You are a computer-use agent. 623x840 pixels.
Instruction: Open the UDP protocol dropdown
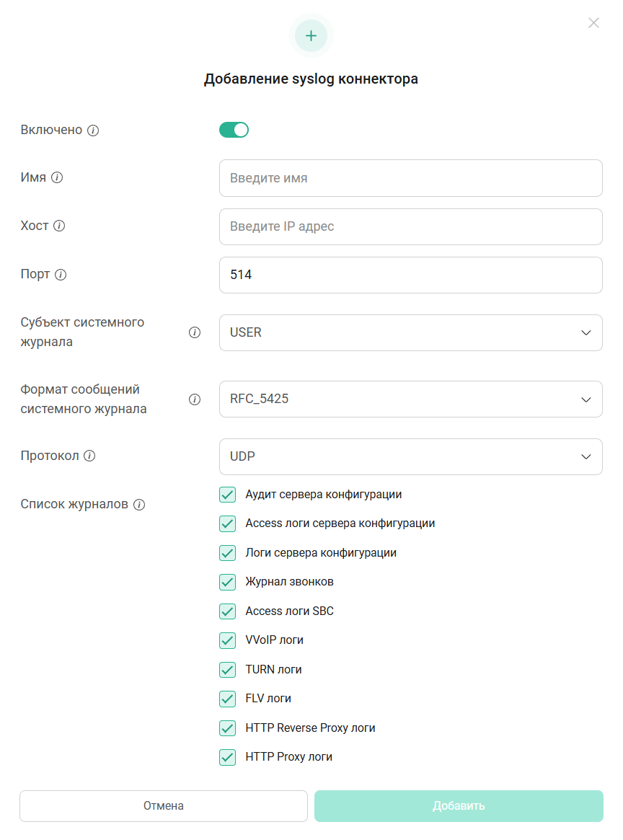pos(410,456)
